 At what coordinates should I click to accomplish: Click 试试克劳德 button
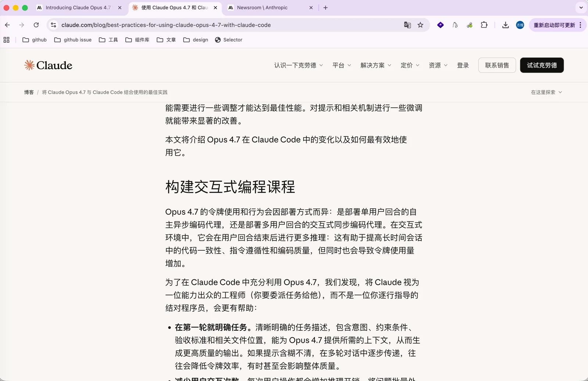(542, 65)
